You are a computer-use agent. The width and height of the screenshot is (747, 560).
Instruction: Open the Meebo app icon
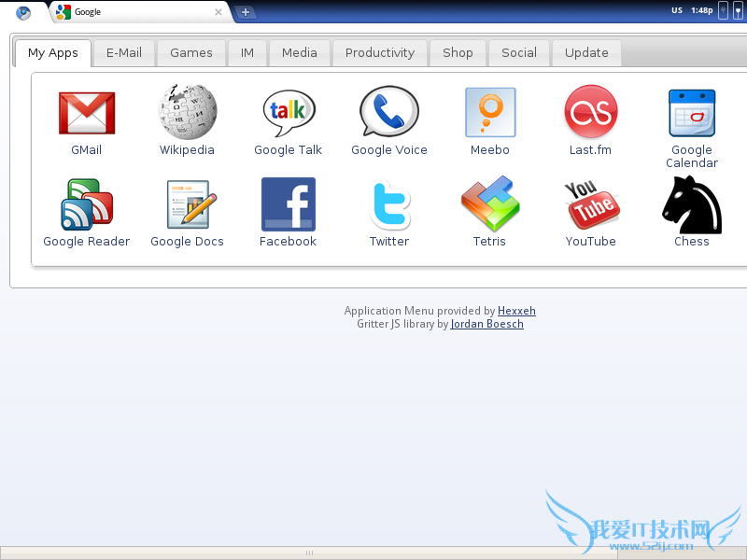pyautogui.click(x=490, y=112)
